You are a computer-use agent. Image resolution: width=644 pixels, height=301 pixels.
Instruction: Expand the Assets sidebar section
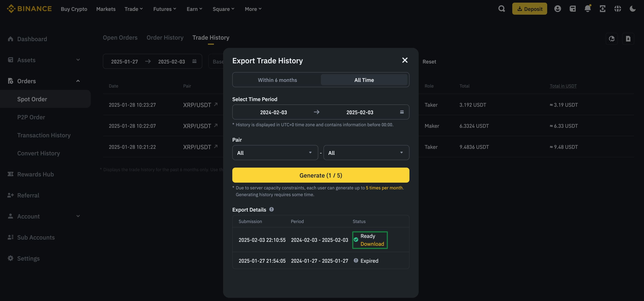(78, 60)
